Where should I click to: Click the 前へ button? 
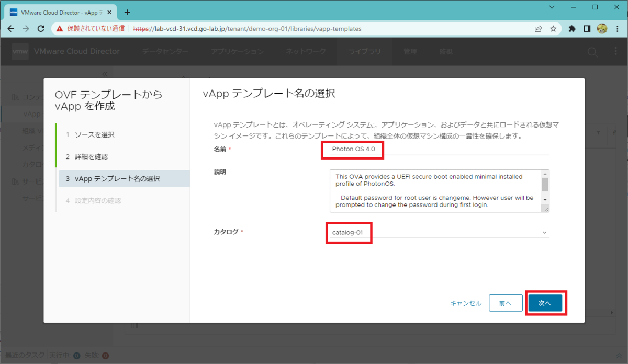click(506, 303)
